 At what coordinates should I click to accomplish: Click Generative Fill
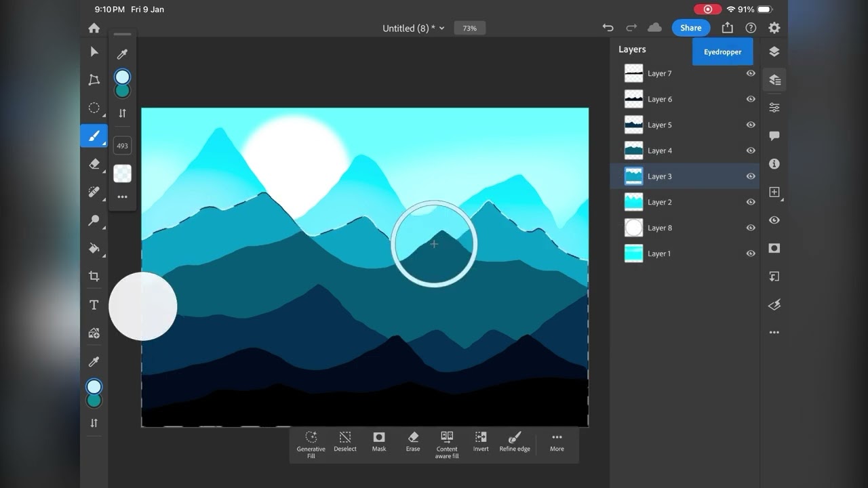[x=311, y=445]
